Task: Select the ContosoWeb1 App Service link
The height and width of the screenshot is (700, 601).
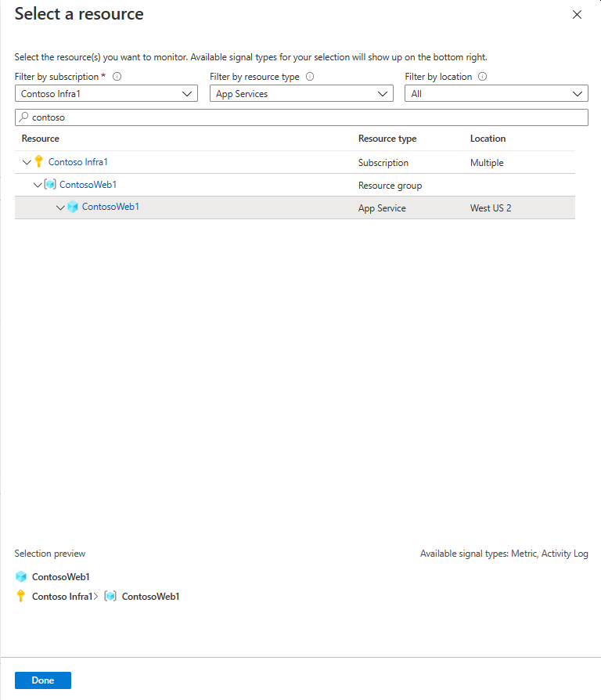Action: pyautogui.click(x=110, y=207)
